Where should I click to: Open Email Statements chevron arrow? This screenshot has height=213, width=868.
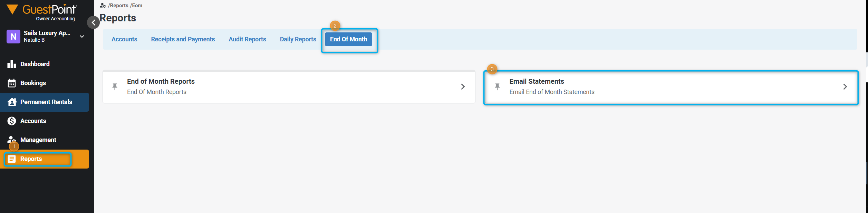pos(845,87)
